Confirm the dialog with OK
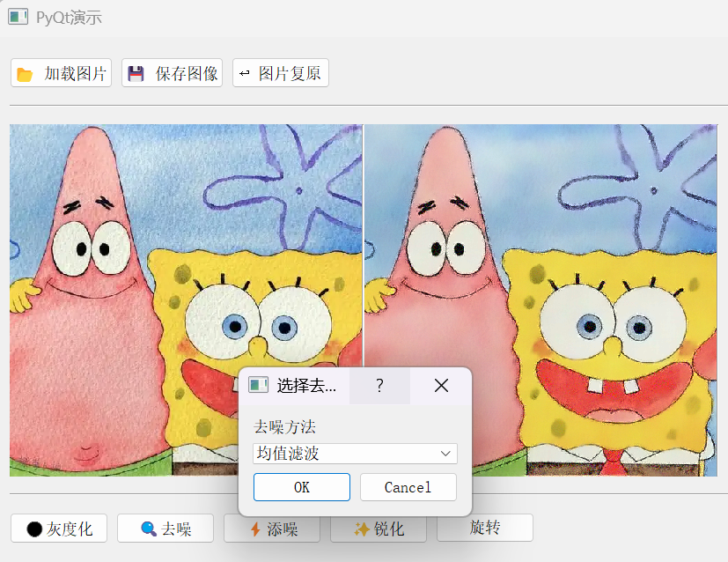The width and height of the screenshot is (728, 562). (302, 487)
